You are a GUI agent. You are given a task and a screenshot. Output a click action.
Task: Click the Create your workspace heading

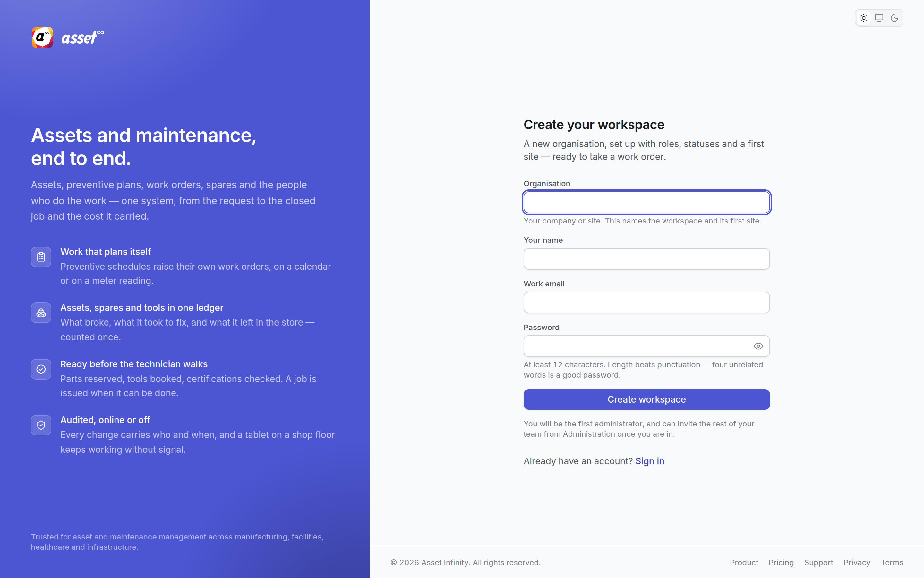tap(594, 125)
